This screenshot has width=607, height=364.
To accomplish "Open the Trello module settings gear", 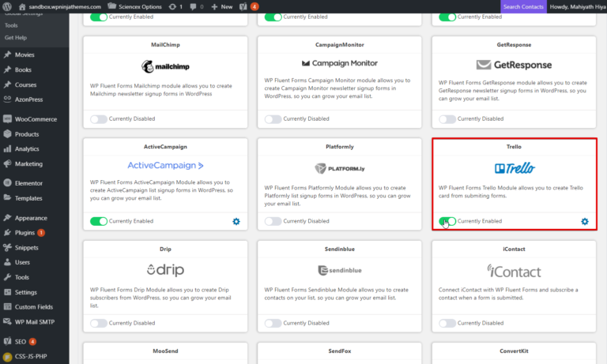I will pyautogui.click(x=585, y=221).
